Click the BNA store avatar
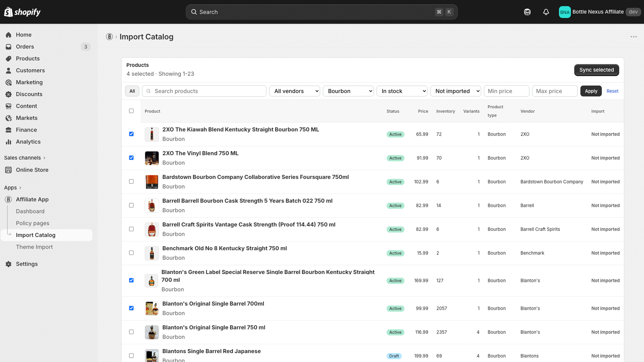The image size is (644, 362). (565, 12)
